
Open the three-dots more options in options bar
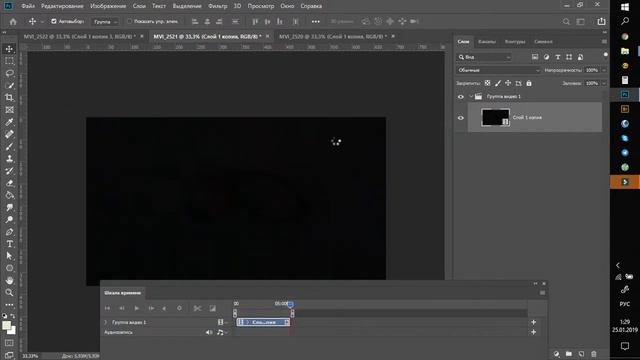(x=316, y=22)
